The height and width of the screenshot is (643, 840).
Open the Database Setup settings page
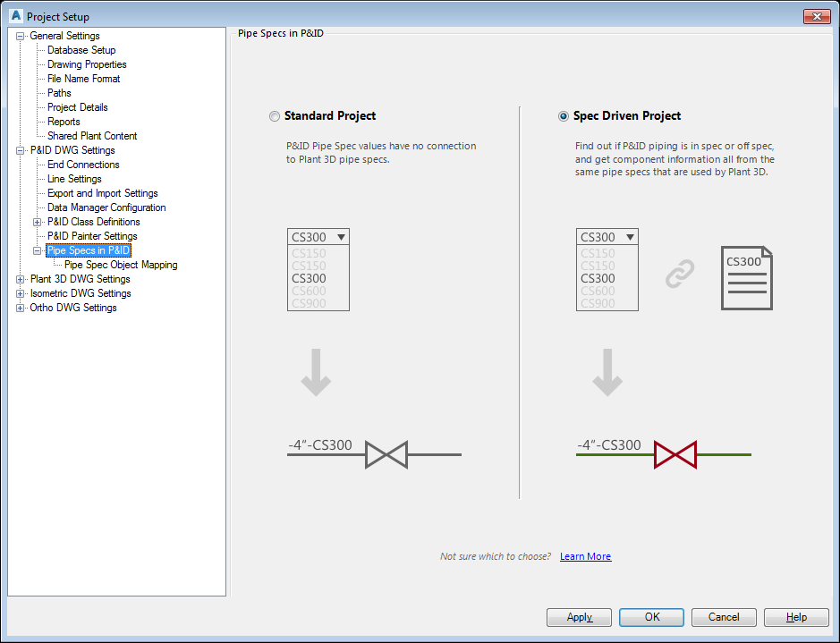pyautogui.click(x=81, y=49)
